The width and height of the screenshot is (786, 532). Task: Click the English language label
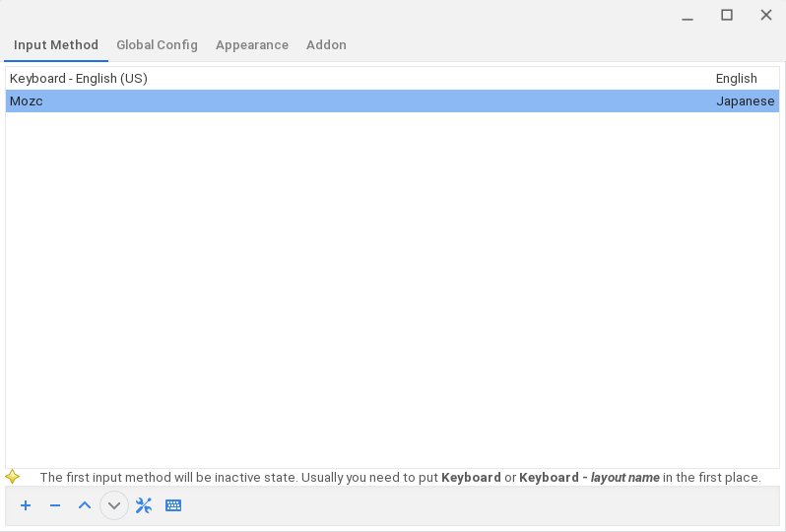[737, 79]
